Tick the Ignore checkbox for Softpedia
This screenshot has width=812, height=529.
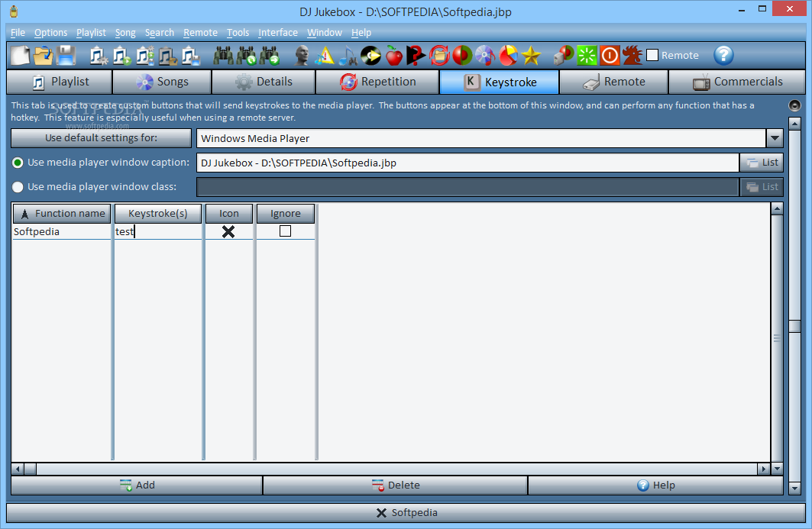point(285,231)
